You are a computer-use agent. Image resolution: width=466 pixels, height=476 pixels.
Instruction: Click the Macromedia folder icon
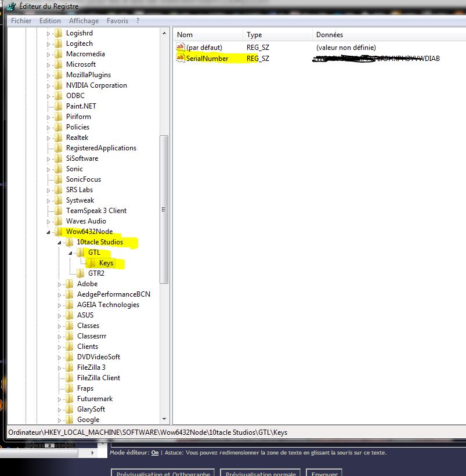(58, 54)
